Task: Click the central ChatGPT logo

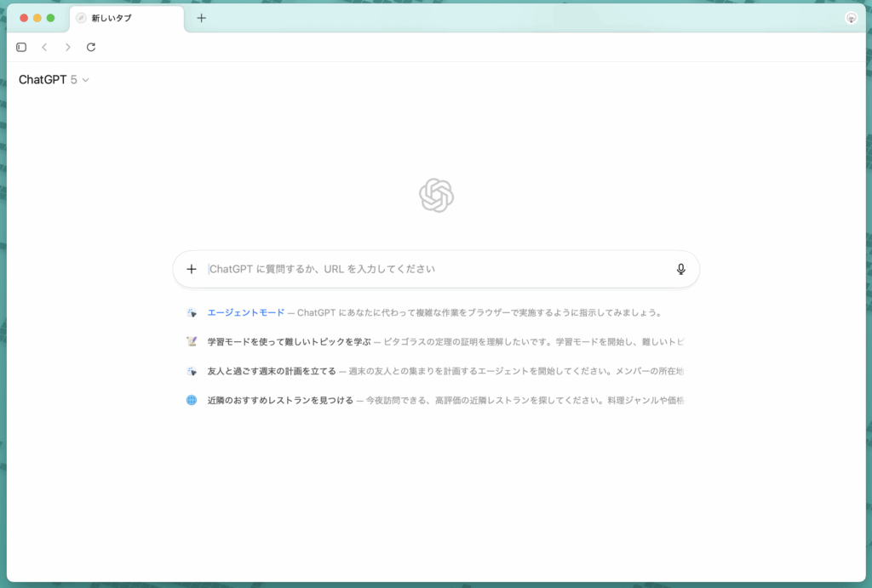Action: coord(435,194)
